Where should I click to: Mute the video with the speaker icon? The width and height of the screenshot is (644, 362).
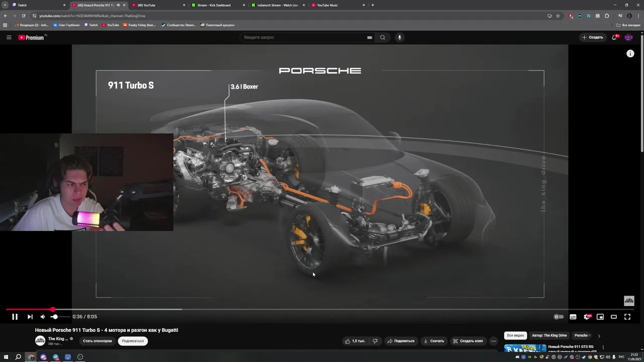pos(43,317)
